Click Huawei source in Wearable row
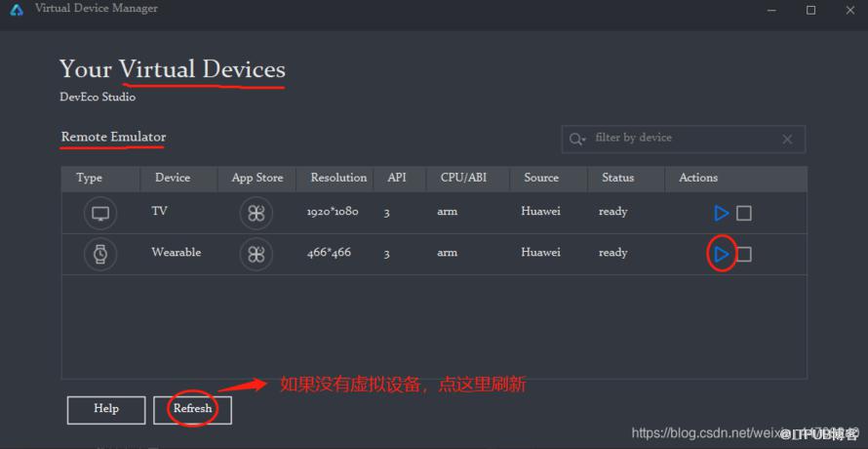This screenshot has width=868, height=449. [x=541, y=252]
